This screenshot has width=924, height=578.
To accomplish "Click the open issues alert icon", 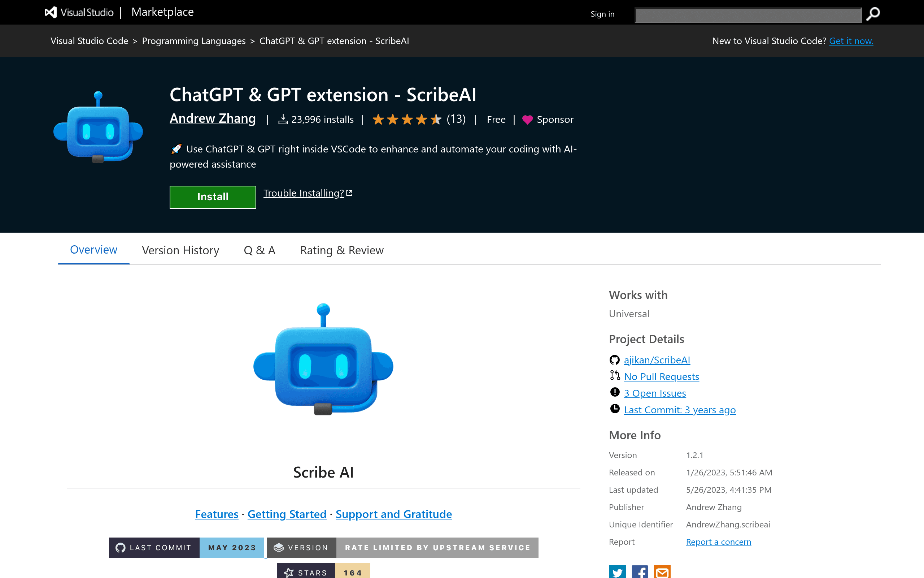I will tap(615, 392).
